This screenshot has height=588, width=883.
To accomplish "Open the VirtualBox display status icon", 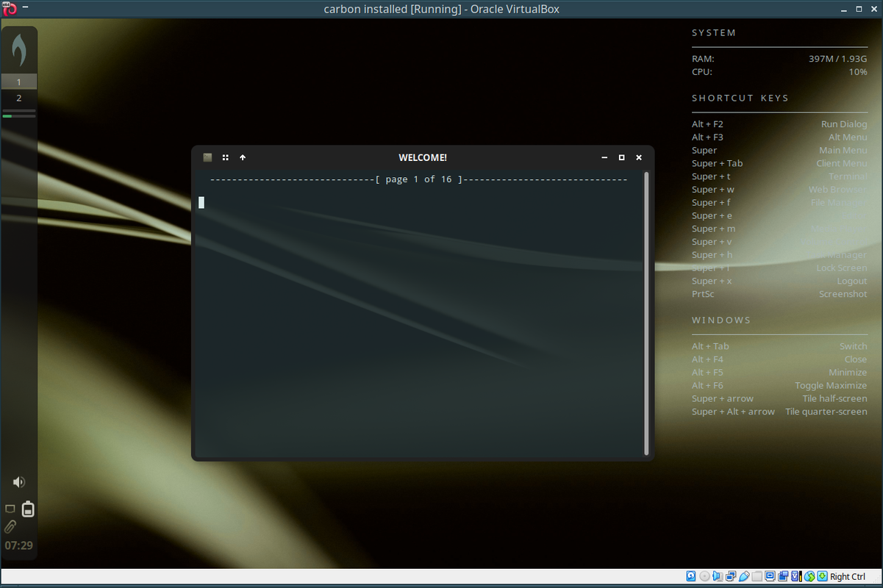I will pos(770,576).
